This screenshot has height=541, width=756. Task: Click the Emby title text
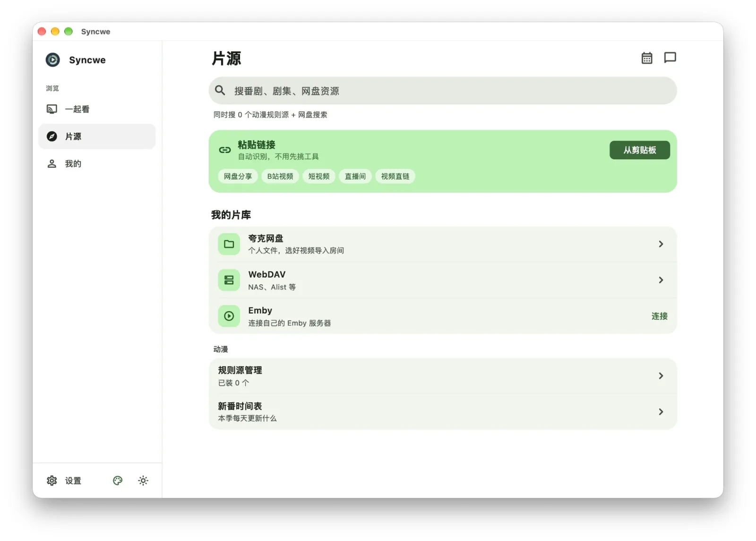[260, 310]
